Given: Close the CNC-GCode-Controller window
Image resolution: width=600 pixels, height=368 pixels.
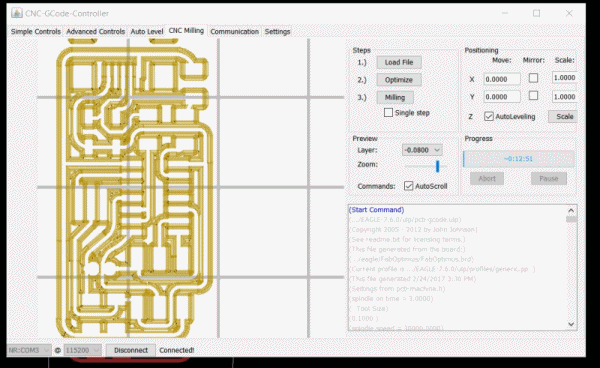Looking at the screenshot, I should [569, 13].
